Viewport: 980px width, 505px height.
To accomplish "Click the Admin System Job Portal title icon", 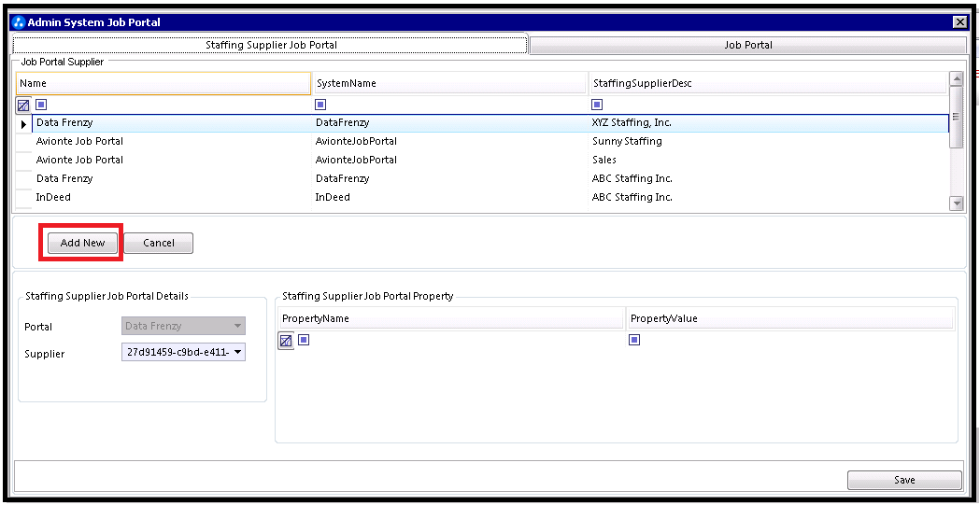I will tap(19, 22).
